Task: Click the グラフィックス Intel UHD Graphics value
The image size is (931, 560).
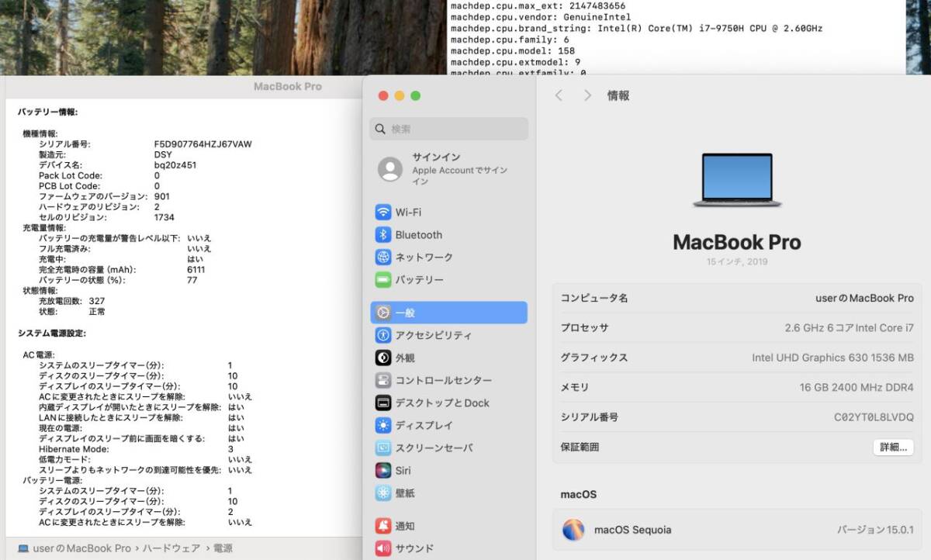Action: 833,358
